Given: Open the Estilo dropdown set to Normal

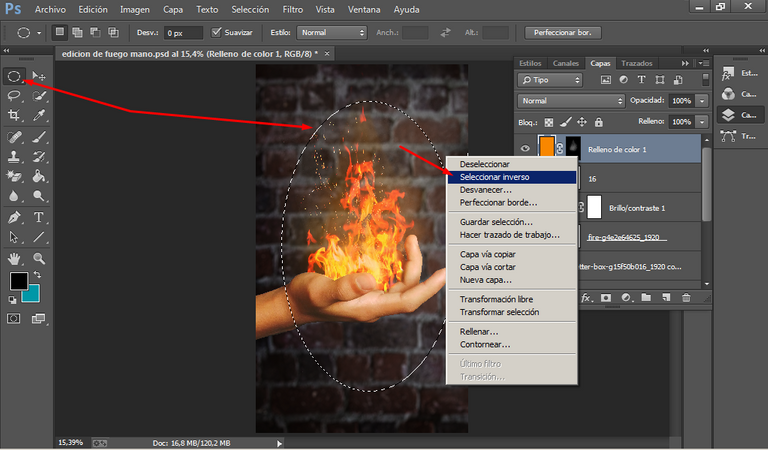Looking at the screenshot, I should [332, 32].
